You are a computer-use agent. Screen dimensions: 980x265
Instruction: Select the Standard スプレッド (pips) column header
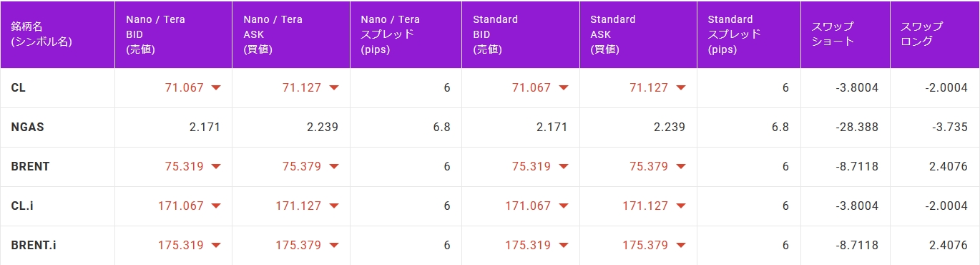click(734, 34)
